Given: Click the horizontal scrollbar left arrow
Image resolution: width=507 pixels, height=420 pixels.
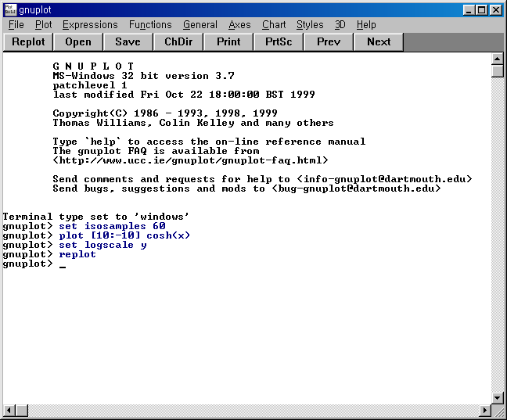Looking at the screenshot, I should pos(9,411).
